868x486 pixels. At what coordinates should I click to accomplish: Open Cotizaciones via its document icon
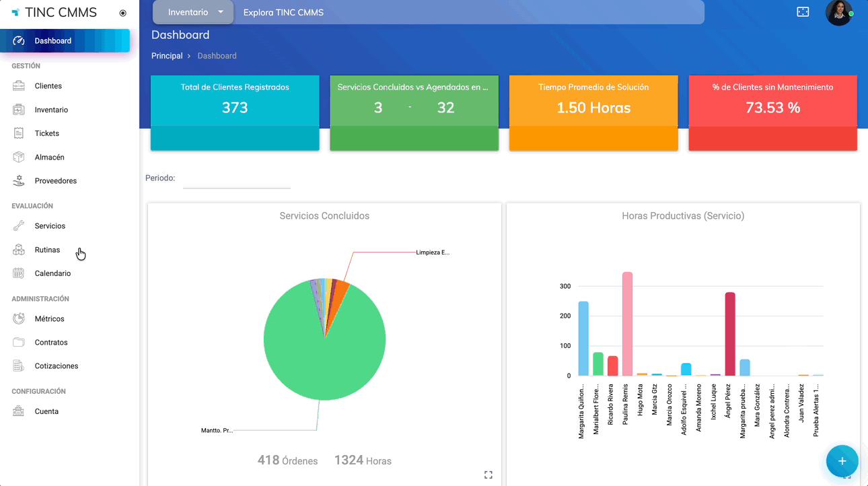click(x=19, y=366)
